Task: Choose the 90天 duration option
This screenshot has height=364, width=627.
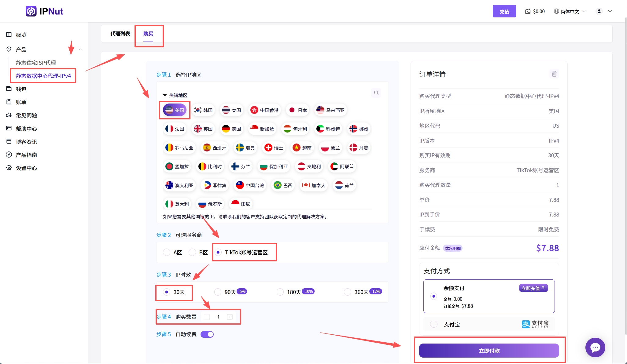Action: click(218, 292)
